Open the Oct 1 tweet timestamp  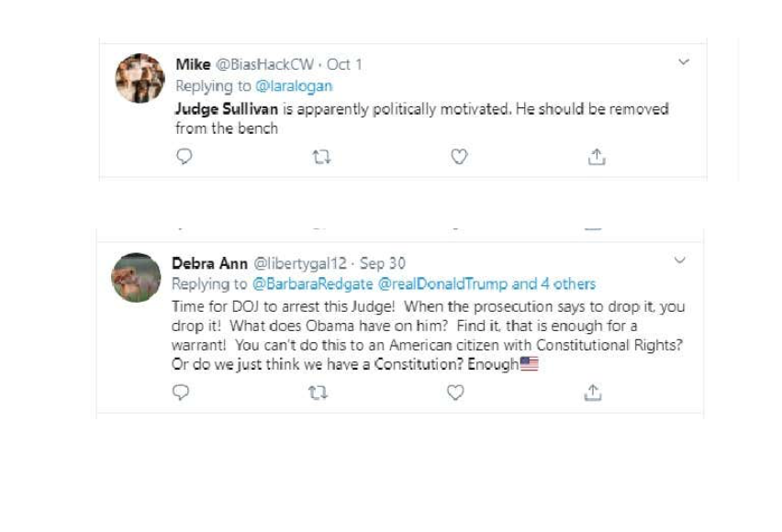coord(344,64)
